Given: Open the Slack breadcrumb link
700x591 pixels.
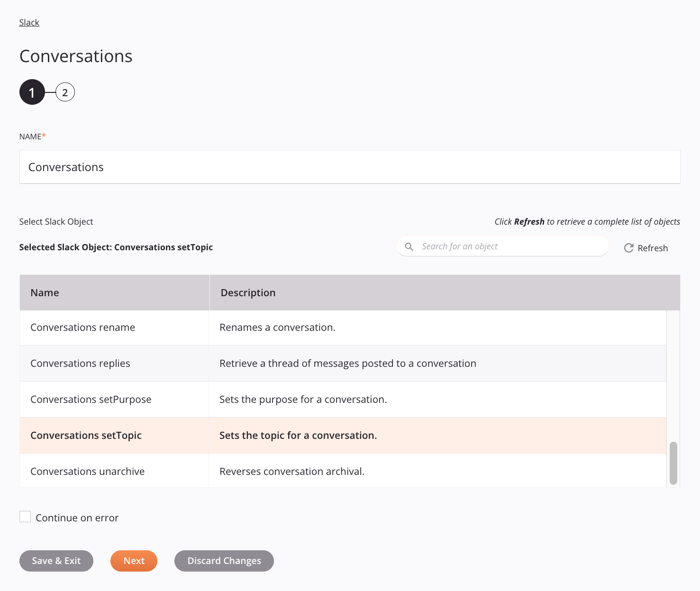Looking at the screenshot, I should coord(29,23).
